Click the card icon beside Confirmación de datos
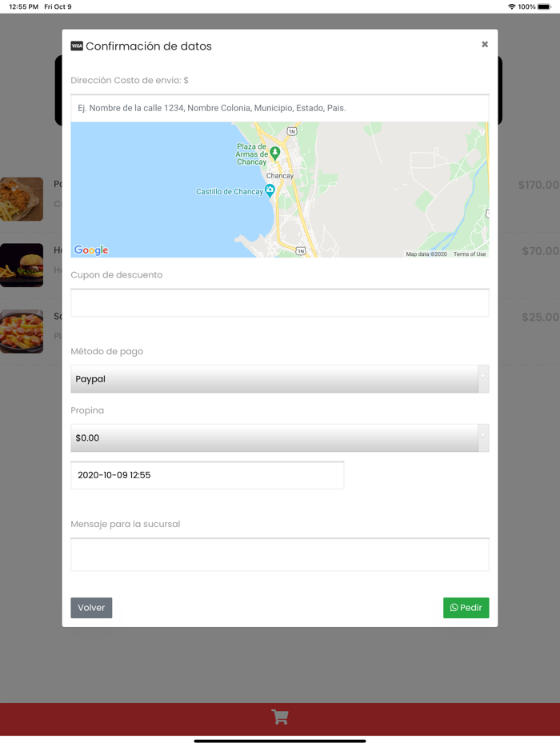This screenshot has width=560, height=747. (77, 46)
